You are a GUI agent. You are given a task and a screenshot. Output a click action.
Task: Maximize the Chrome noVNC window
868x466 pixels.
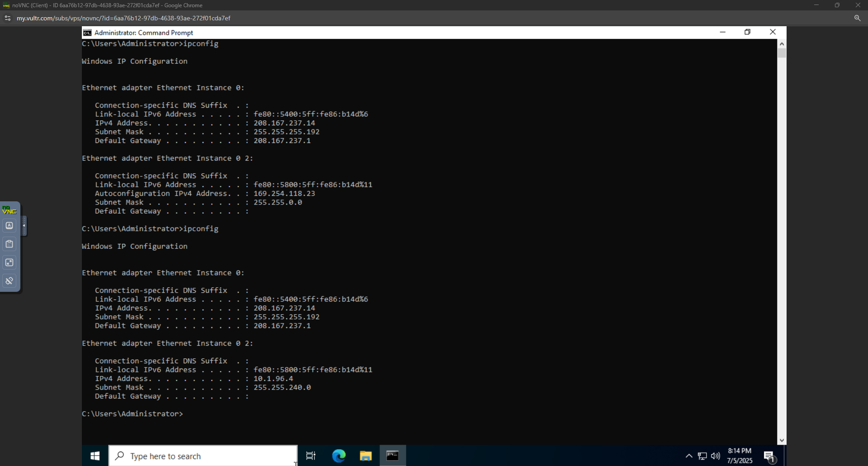(x=837, y=5)
